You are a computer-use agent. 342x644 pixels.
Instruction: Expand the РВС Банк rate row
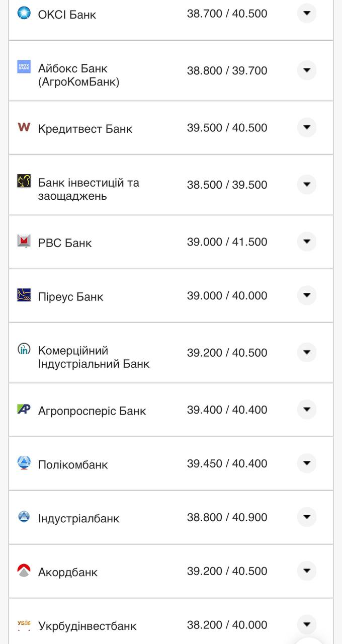point(306,242)
